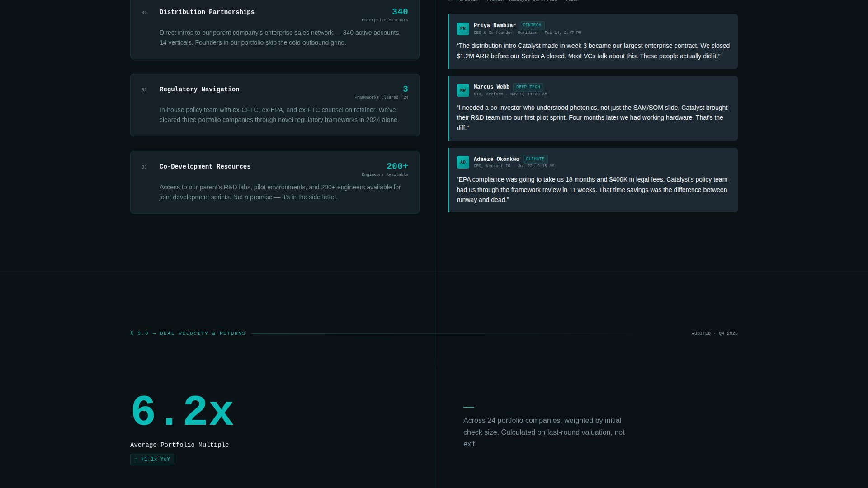Open the Distribution Partnerships card title
This screenshot has width=868, height=488.
207,12
